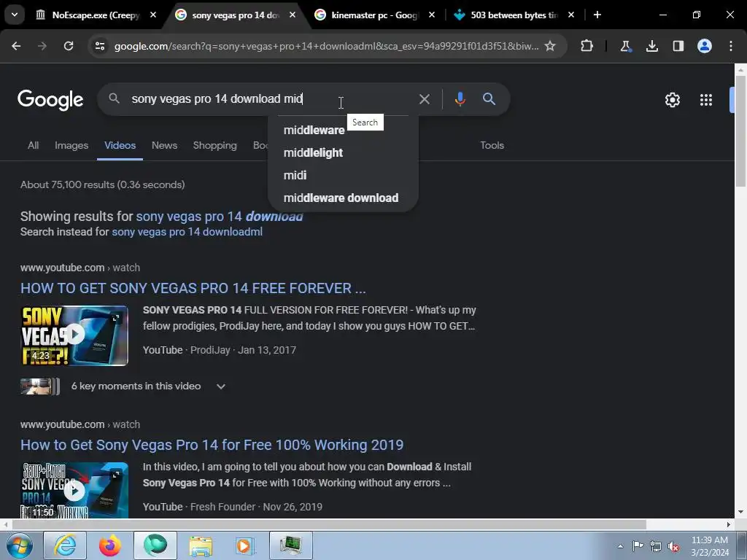This screenshot has width=747, height=560.
Task: Open the key moments preview thumbnail
Action: [x=40, y=386]
